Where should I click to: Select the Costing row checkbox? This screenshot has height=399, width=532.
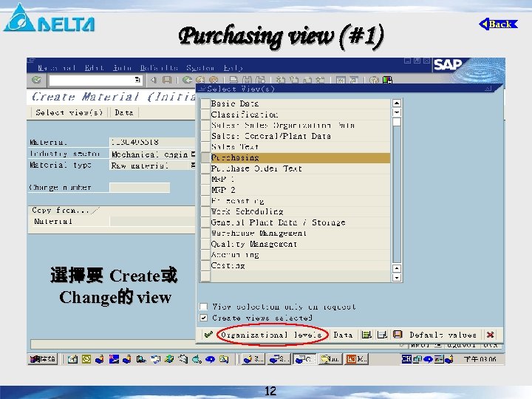tap(205, 265)
